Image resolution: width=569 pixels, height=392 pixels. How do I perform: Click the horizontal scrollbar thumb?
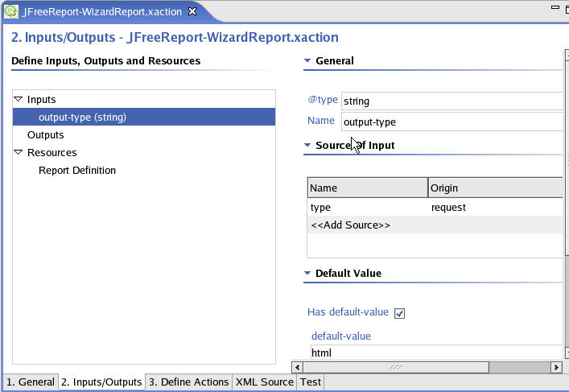pyautogui.click(x=396, y=367)
